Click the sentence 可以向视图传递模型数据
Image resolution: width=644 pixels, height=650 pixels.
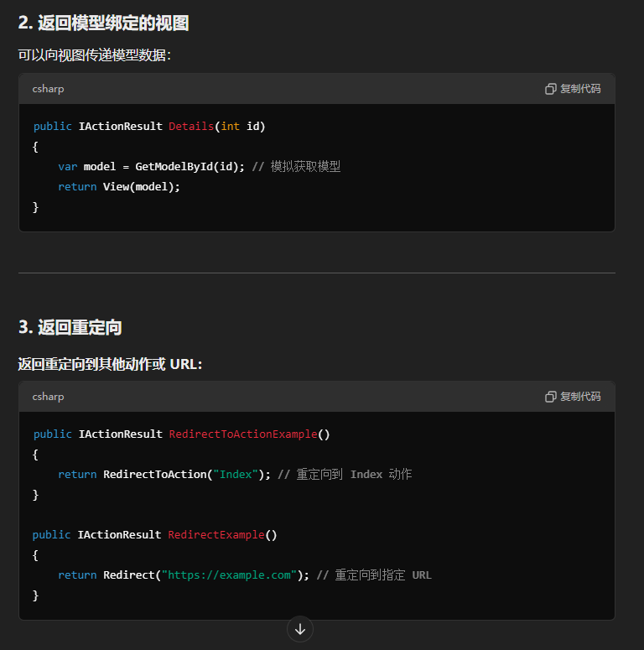(94, 55)
